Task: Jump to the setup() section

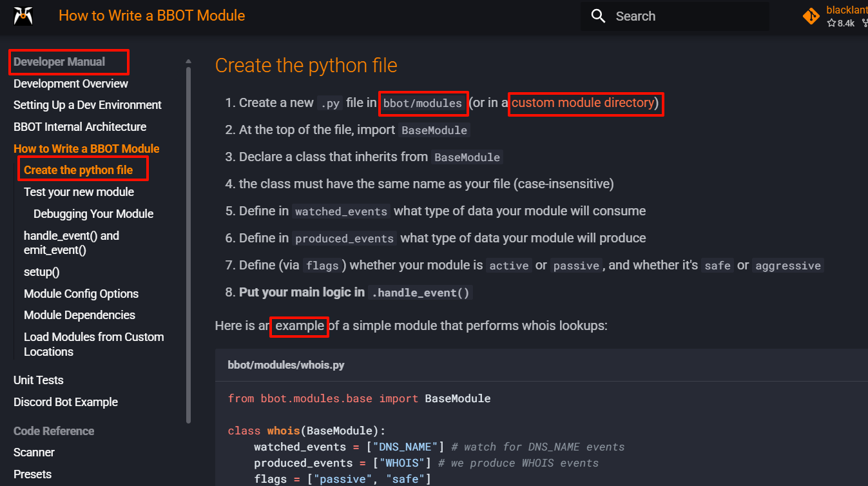Action: click(42, 272)
